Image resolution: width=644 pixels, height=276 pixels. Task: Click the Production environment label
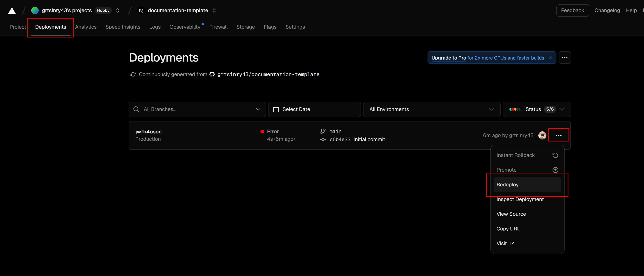pos(148,139)
